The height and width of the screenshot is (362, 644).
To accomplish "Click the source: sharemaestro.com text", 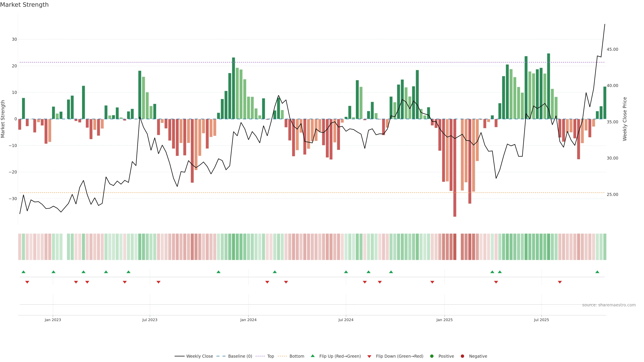I will click(x=609, y=305).
